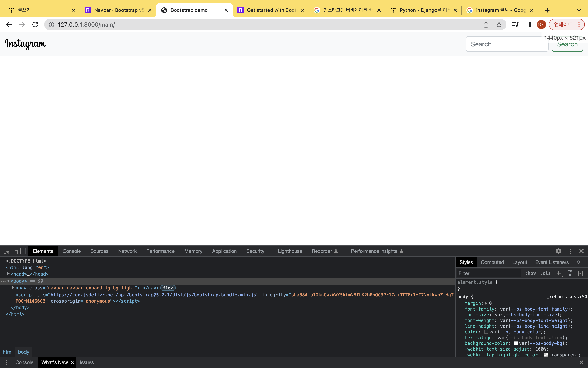Focus the Search input field in the navbar

point(507,44)
